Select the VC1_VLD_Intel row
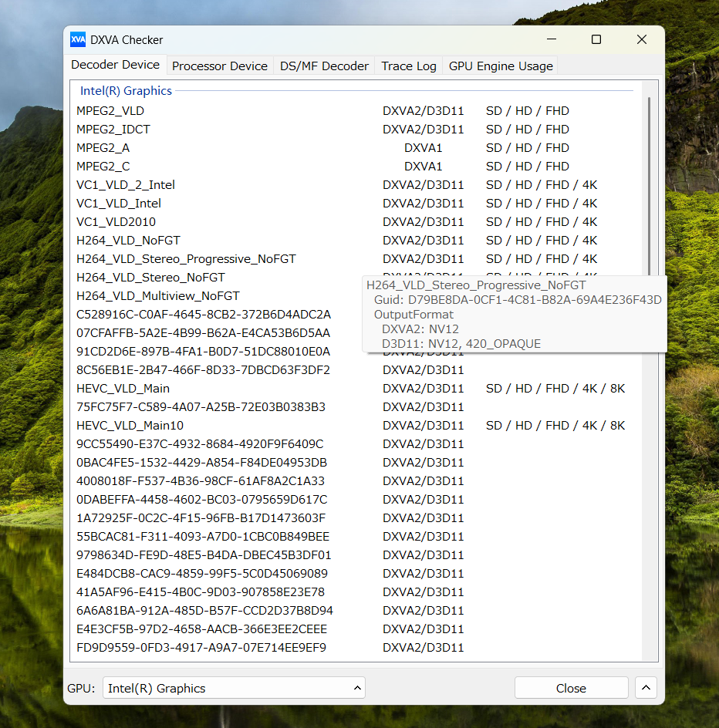719x728 pixels. (356, 204)
